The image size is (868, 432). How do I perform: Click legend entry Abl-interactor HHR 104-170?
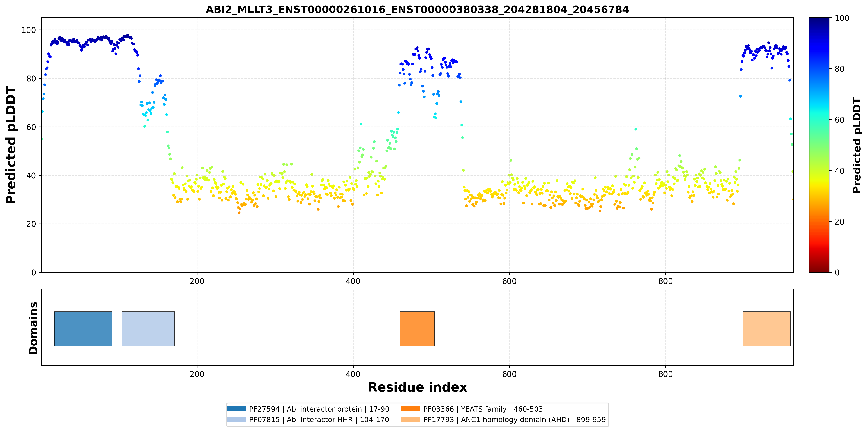pos(319,420)
